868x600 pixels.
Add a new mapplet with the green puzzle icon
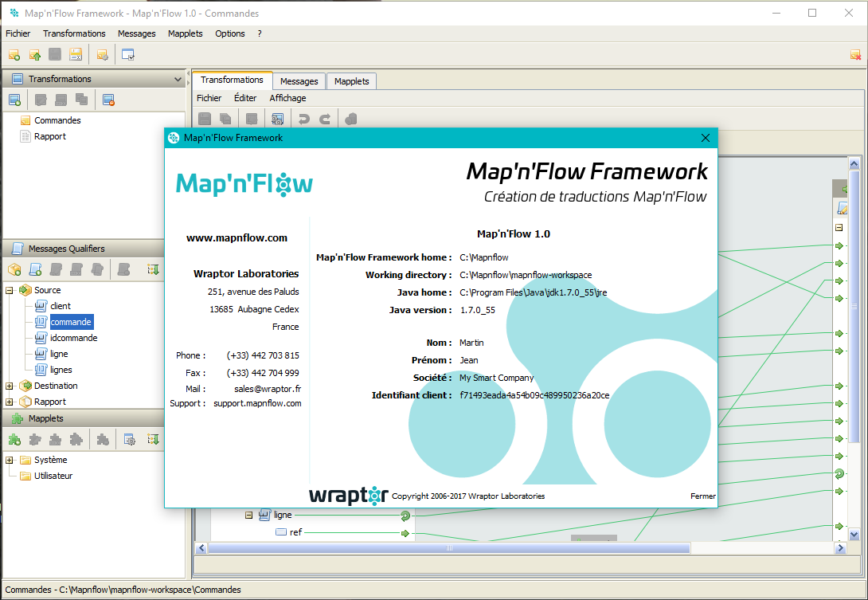coord(14,440)
